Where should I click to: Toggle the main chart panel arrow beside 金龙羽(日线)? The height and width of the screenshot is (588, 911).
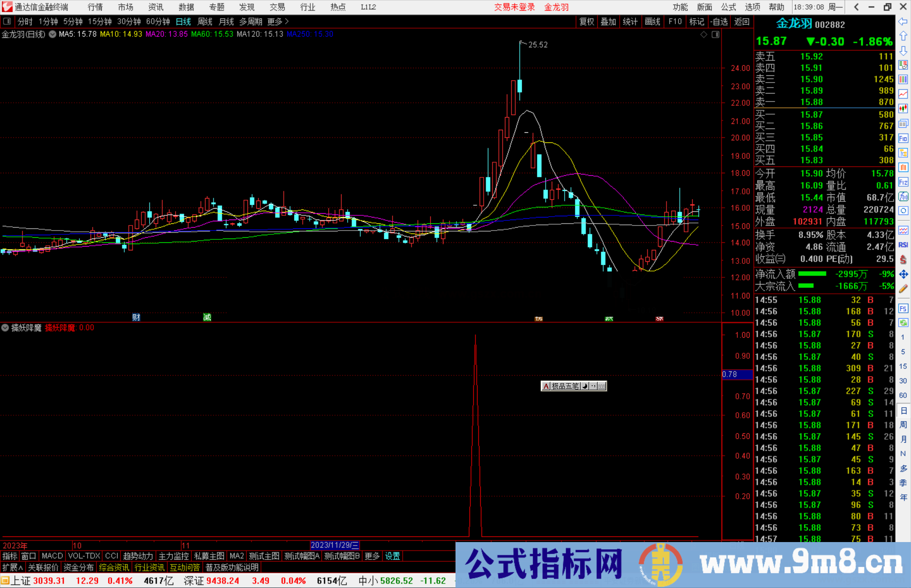coord(52,34)
